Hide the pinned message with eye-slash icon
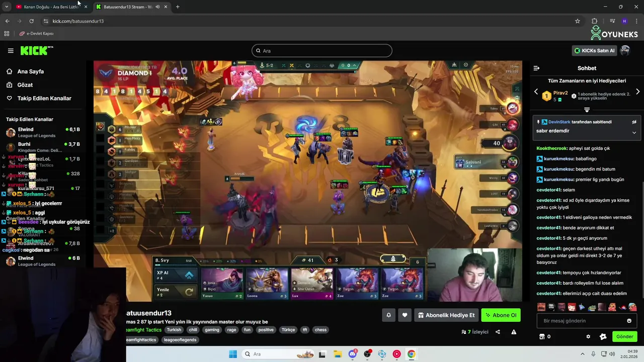Viewport: 644px width, 362px height. pos(634,122)
